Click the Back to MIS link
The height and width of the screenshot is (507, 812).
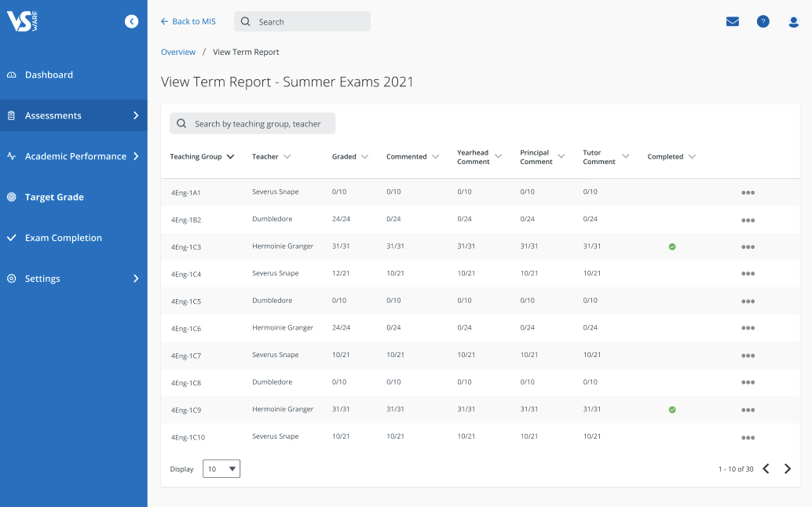tap(188, 21)
